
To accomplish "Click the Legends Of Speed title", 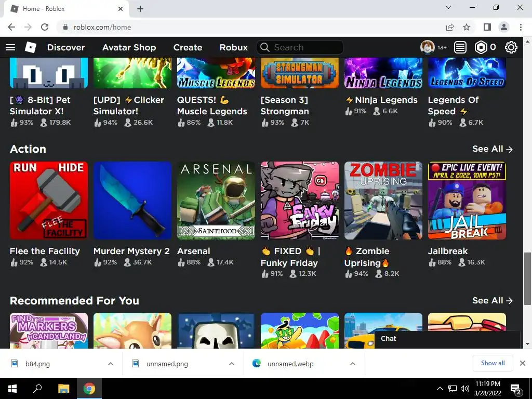I will tap(453, 105).
